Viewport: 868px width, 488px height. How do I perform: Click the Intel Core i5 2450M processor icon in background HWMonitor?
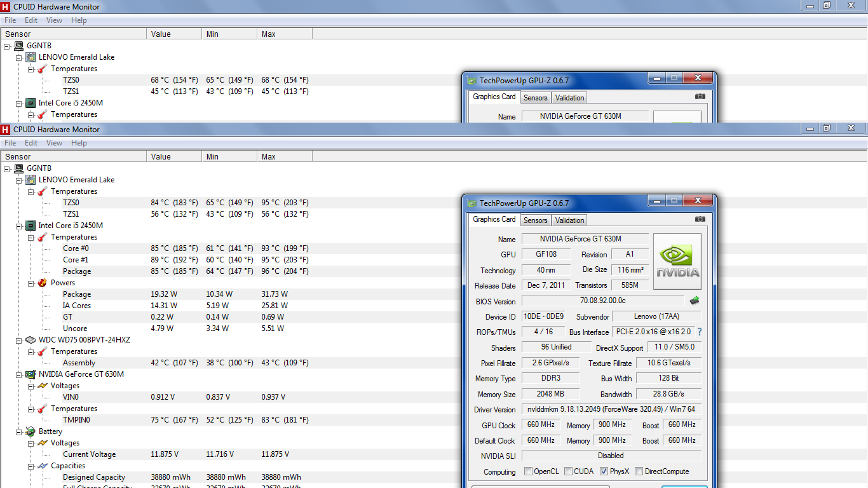(31, 103)
